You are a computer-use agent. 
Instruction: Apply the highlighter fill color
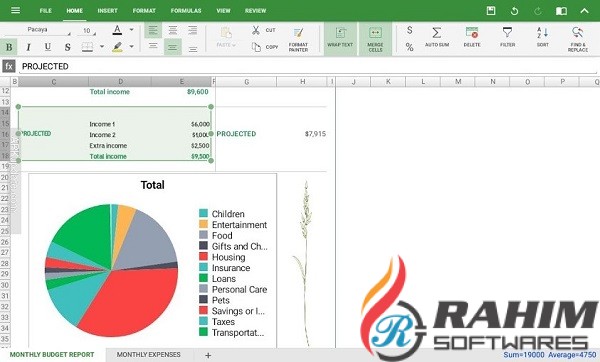(117, 47)
